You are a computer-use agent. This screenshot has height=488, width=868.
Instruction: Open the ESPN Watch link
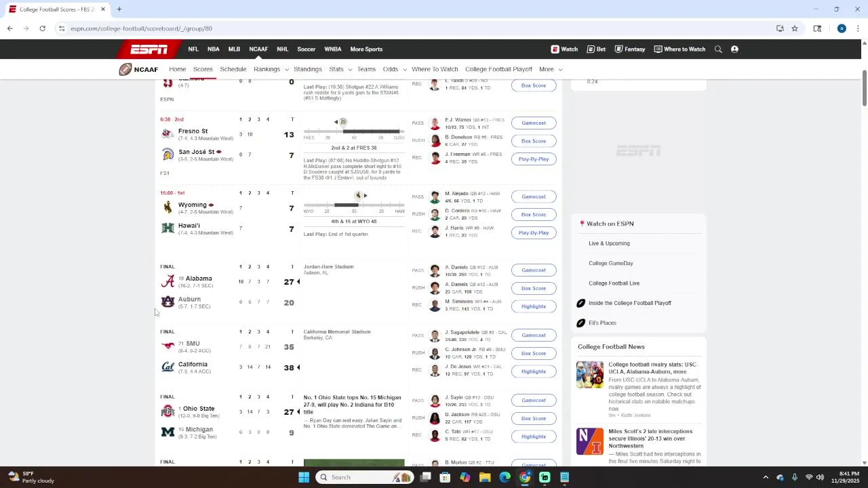[564, 49]
